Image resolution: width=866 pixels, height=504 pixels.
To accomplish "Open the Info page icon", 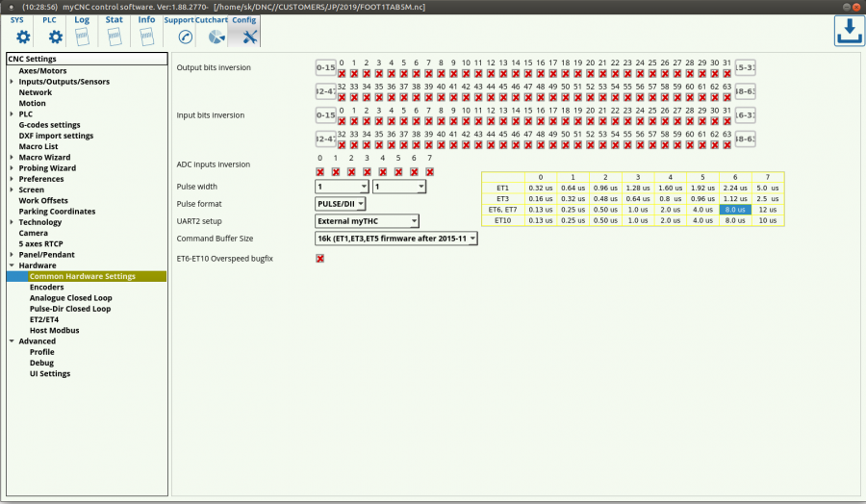I will pos(147,37).
